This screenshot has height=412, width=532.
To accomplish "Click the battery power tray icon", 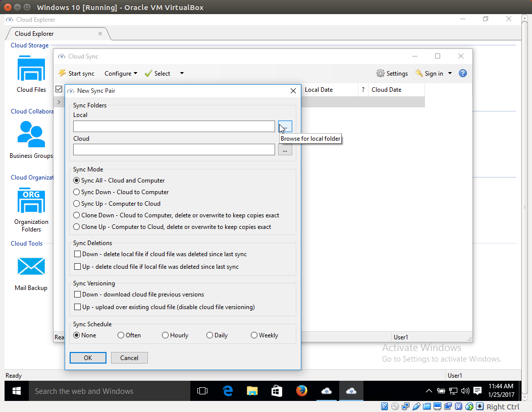I will [x=441, y=391].
